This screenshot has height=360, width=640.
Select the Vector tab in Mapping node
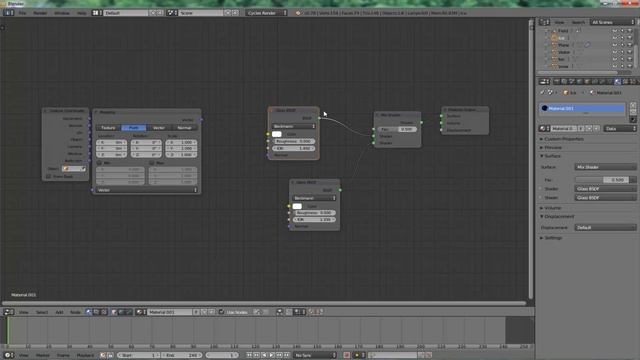159,128
